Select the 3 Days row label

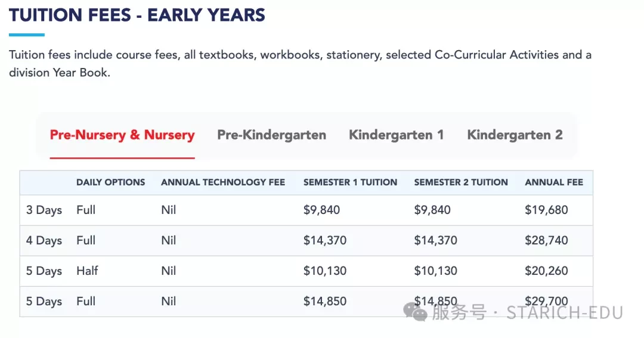click(44, 210)
